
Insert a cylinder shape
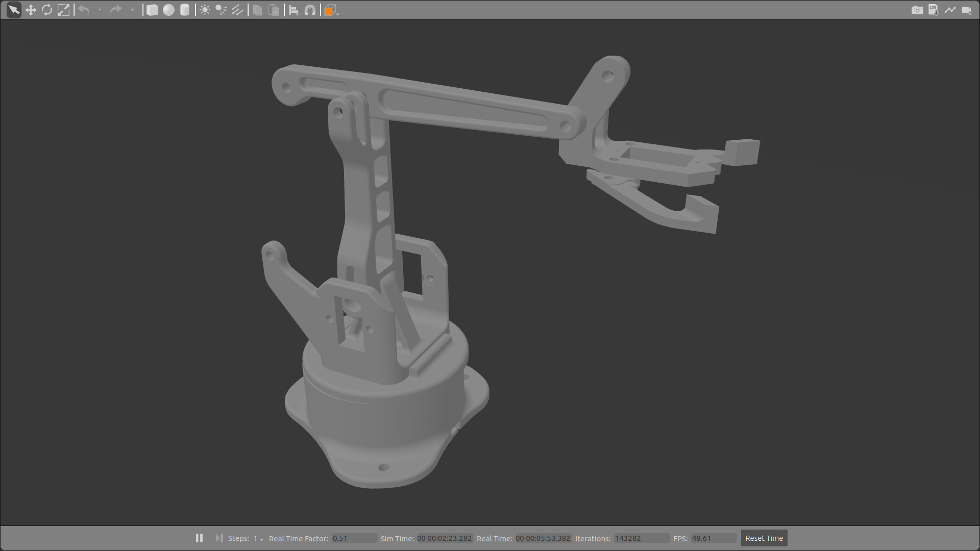(185, 10)
